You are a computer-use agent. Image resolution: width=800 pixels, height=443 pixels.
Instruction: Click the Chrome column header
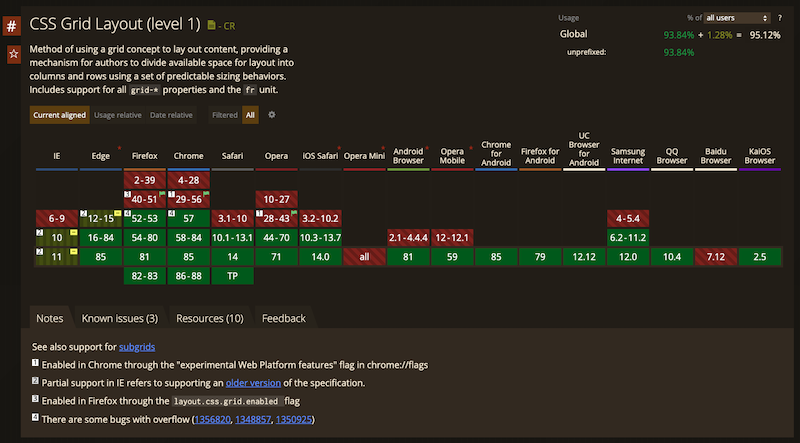[x=188, y=156]
